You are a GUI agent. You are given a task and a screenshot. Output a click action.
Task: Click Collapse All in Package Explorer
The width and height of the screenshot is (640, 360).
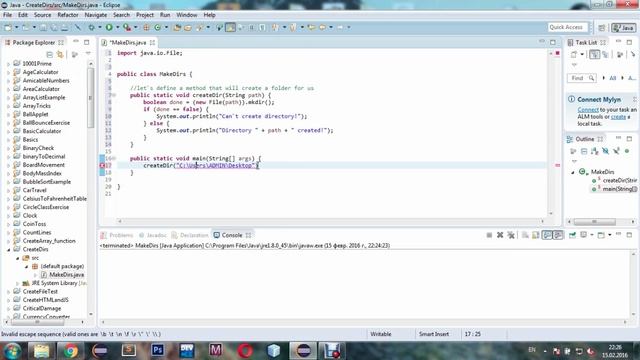(x=49, y=54)
